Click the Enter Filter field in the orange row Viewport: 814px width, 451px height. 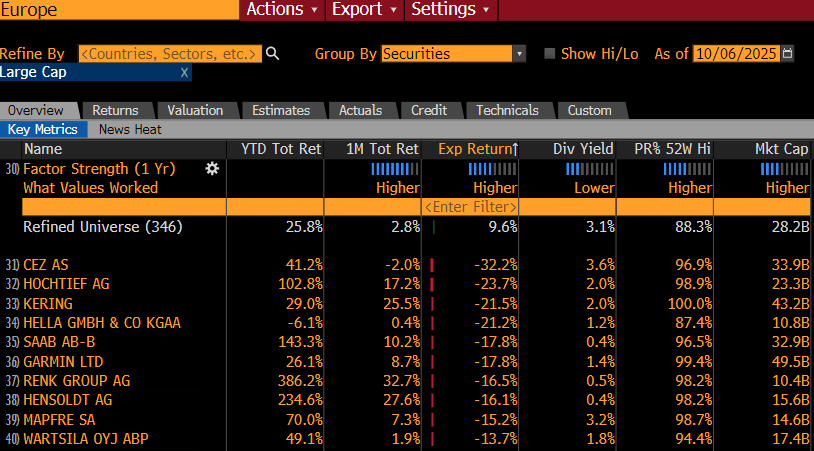pos(470,207)
